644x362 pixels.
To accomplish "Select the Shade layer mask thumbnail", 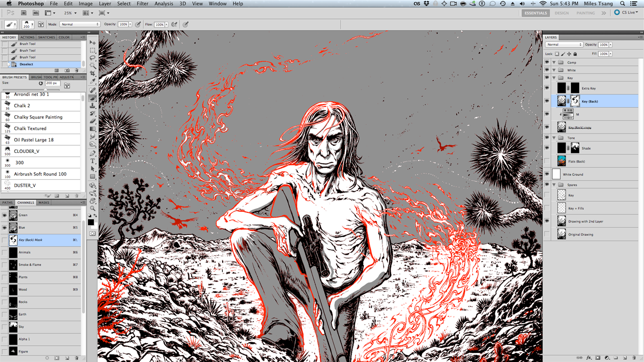I will tap(575, 148).
